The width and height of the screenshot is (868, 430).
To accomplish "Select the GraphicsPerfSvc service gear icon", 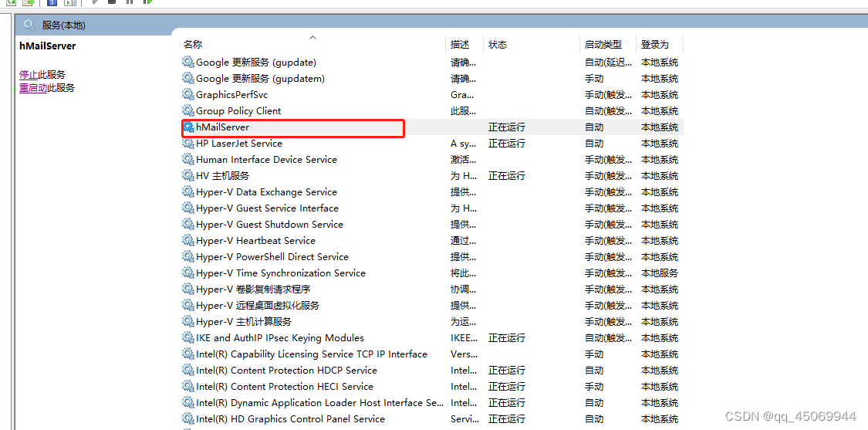I will (x=188, y=95).
